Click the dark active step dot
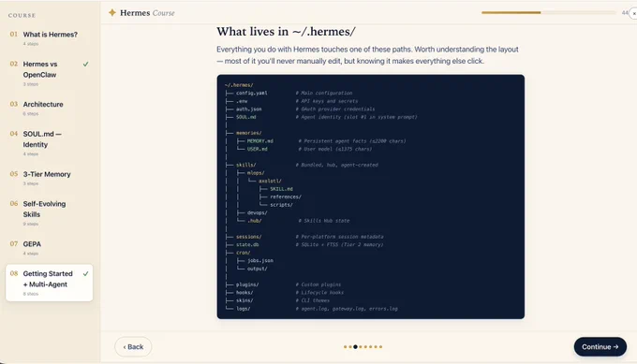637x364 pixels. pyautogui.click(x=355, y=347)
